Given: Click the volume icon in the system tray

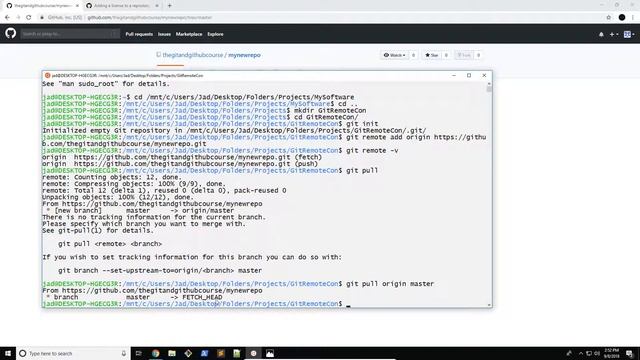Looking at the screenshot, I should [597, 353].
